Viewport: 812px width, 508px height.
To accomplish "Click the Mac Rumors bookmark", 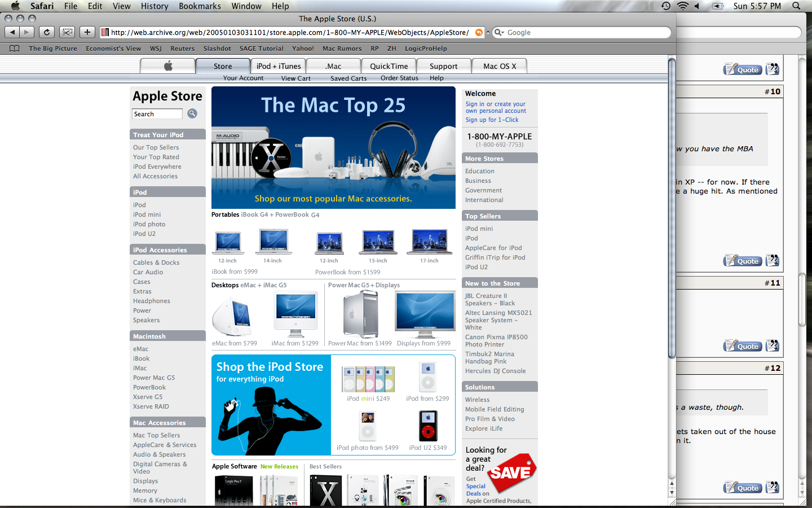I will tap(342, 49).
